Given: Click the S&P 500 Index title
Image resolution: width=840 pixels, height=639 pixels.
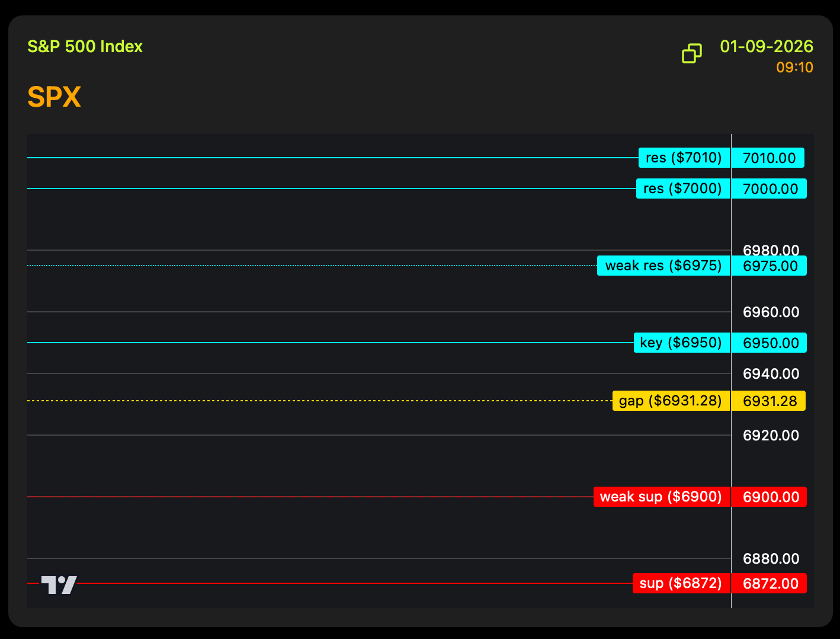Looking at the screenshot, I should (x=85, y=47).
